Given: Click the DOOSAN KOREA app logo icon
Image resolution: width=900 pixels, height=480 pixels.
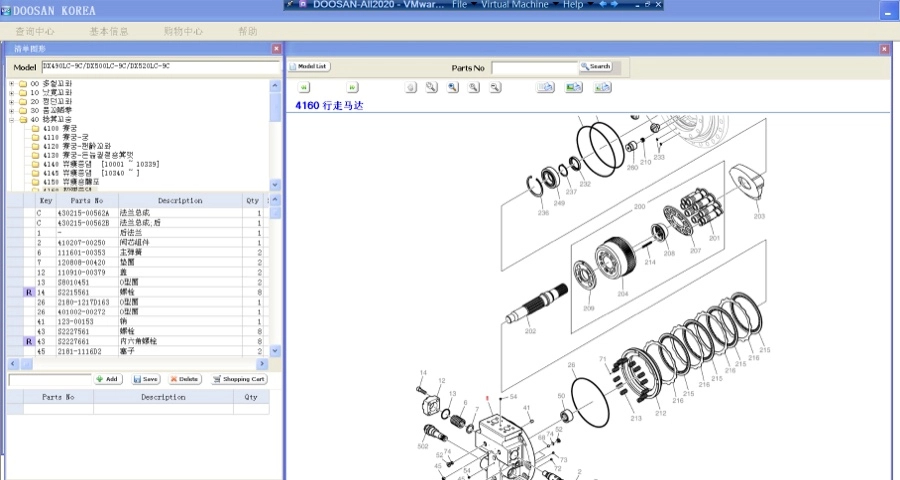Looking at the screenshot, I should (6, 10).
